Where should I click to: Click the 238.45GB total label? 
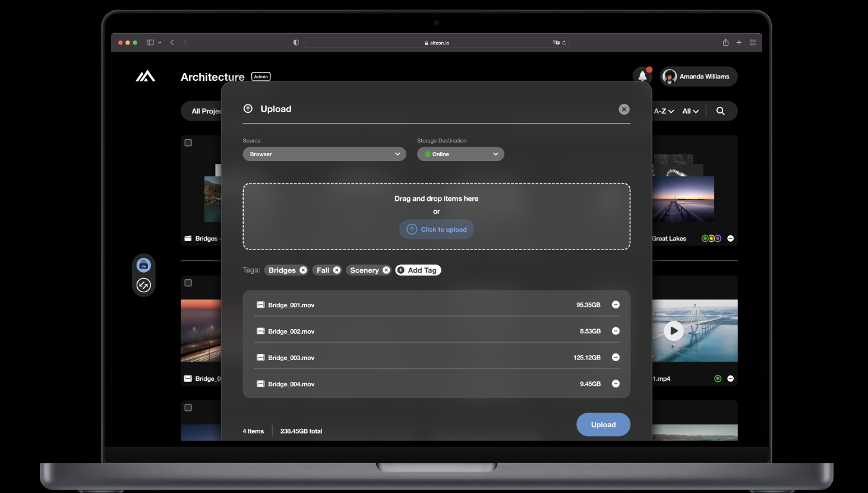301,431
